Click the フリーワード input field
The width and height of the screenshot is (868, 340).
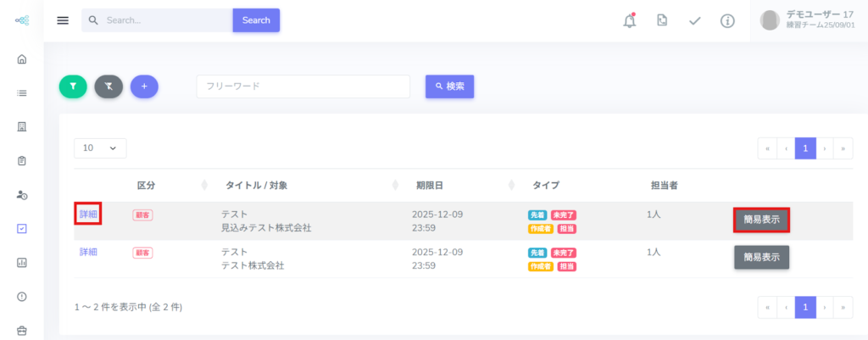pyautogui.click(x=303, y=86)
